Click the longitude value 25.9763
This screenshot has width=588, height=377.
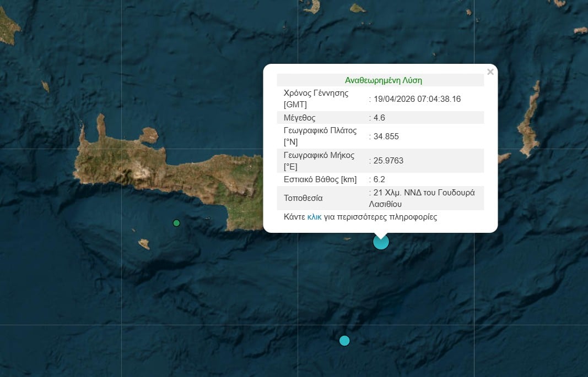388,161
